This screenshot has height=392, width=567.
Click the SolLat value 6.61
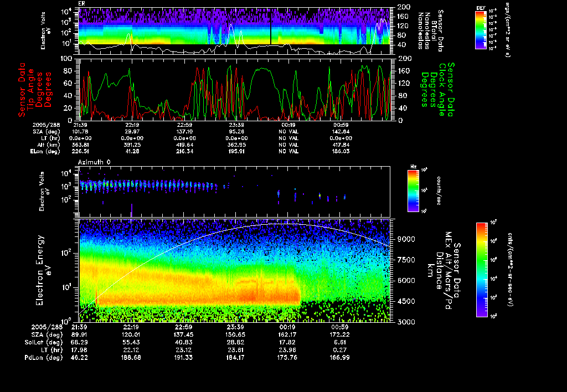tap(339, 342)
